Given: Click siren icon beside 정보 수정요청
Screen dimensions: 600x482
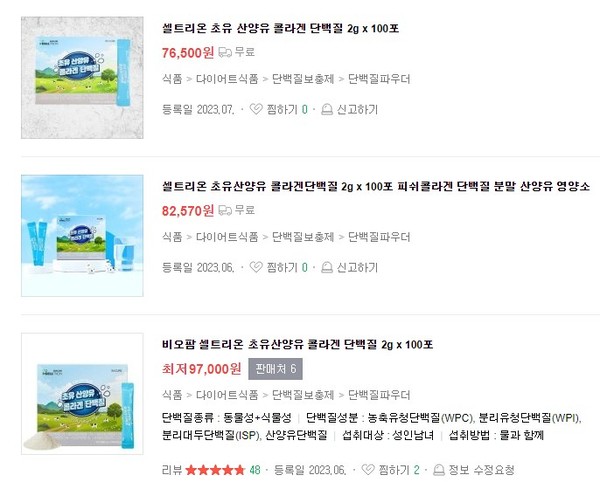Looking at the screenshot, I should [439, 469].
